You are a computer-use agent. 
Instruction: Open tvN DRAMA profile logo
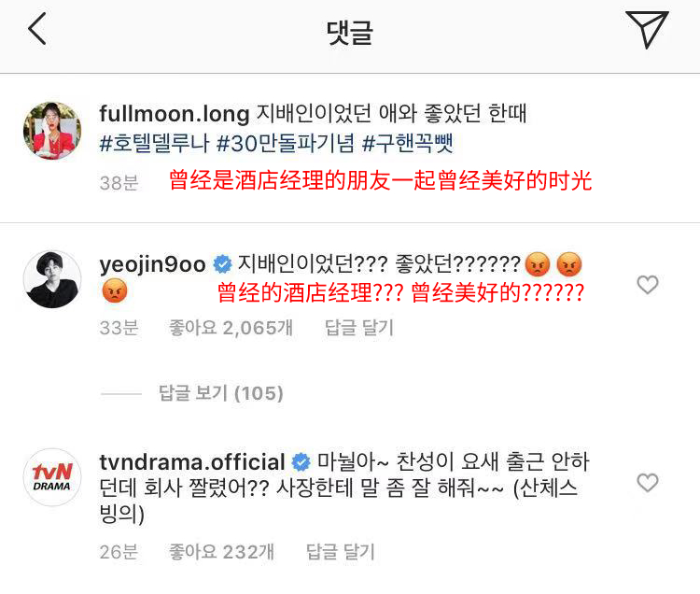pos(52,477)
